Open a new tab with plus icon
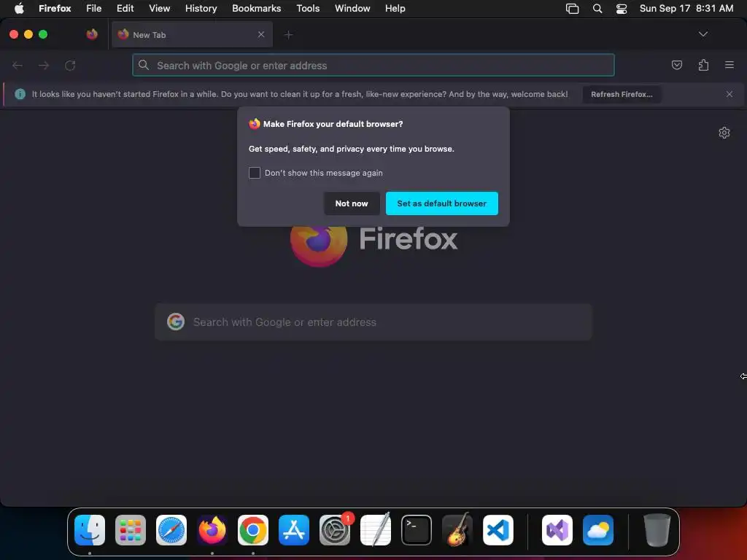Viewport: 747px width, 560px height. point(288,35)
